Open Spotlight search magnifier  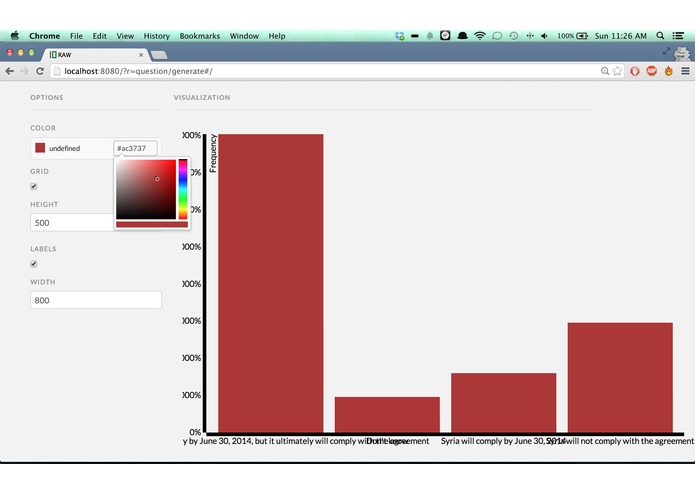(x=660, y=36)
